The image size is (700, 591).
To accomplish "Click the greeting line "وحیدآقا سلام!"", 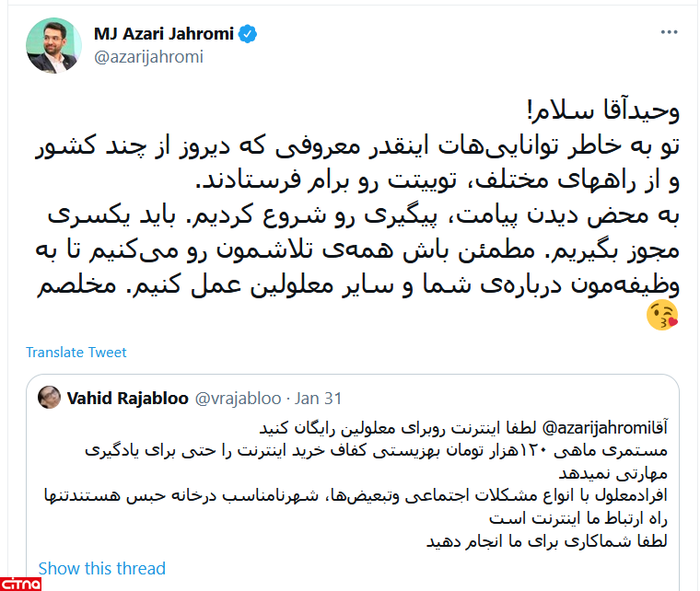I will (x=607, y=113).
